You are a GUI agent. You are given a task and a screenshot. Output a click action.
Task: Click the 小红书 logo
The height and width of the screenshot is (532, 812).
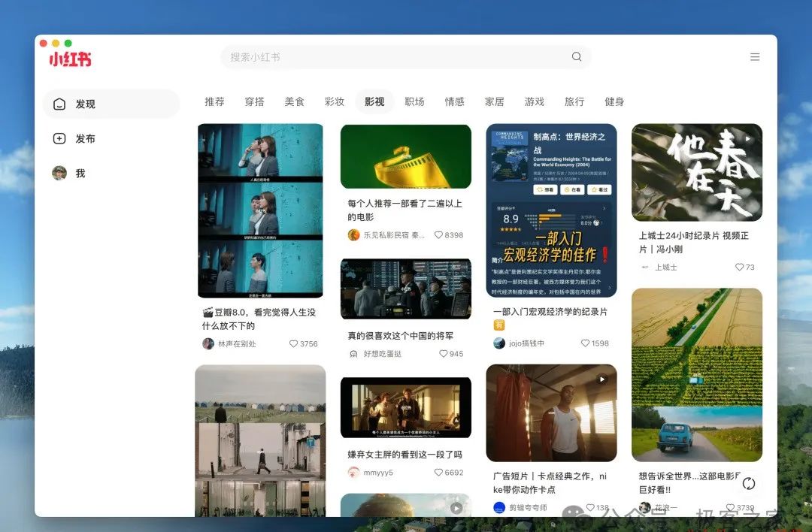pos(70,59)
